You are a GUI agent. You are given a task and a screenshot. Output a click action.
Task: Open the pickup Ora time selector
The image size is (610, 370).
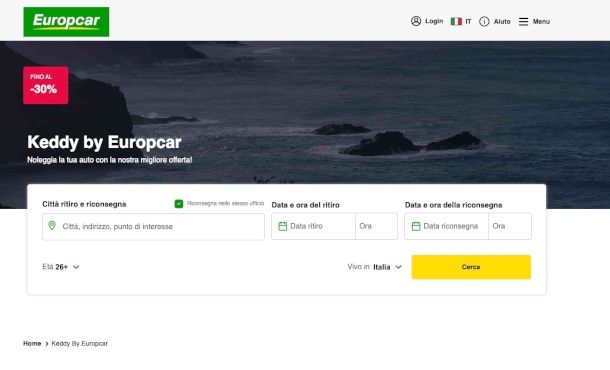click(x=376, y=226)
